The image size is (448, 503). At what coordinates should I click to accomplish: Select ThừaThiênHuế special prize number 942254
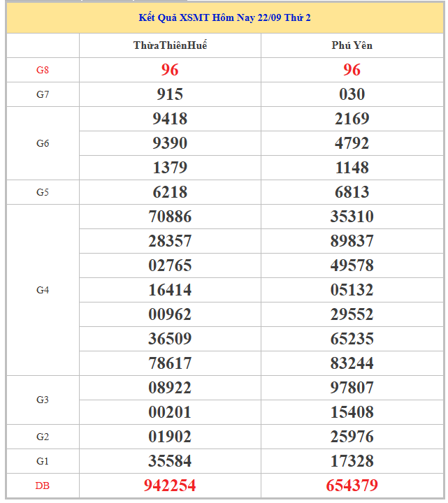(170, 485)
